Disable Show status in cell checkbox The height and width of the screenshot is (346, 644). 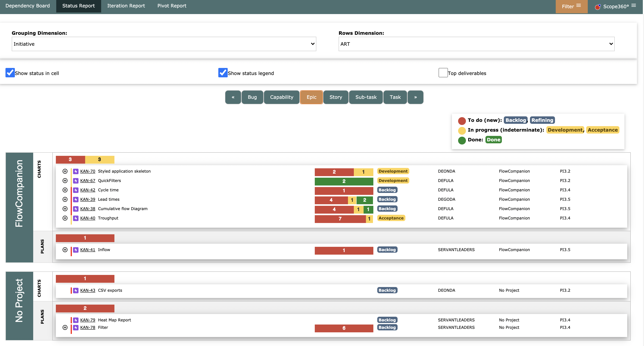(10, 73)
